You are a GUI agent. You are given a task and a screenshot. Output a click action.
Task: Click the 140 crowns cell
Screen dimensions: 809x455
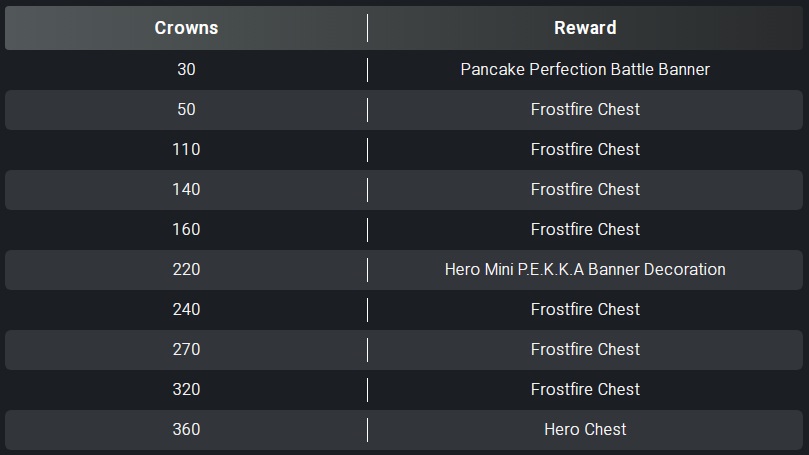(186, 189)
